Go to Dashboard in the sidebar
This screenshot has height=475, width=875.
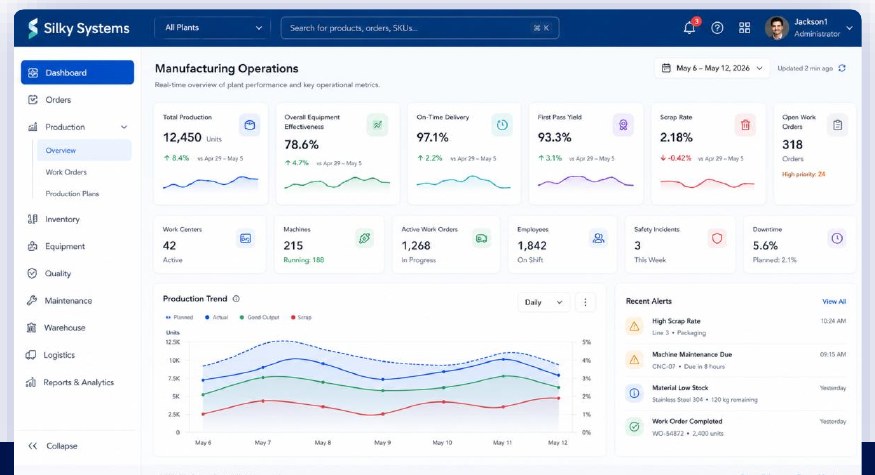(78, 73)
